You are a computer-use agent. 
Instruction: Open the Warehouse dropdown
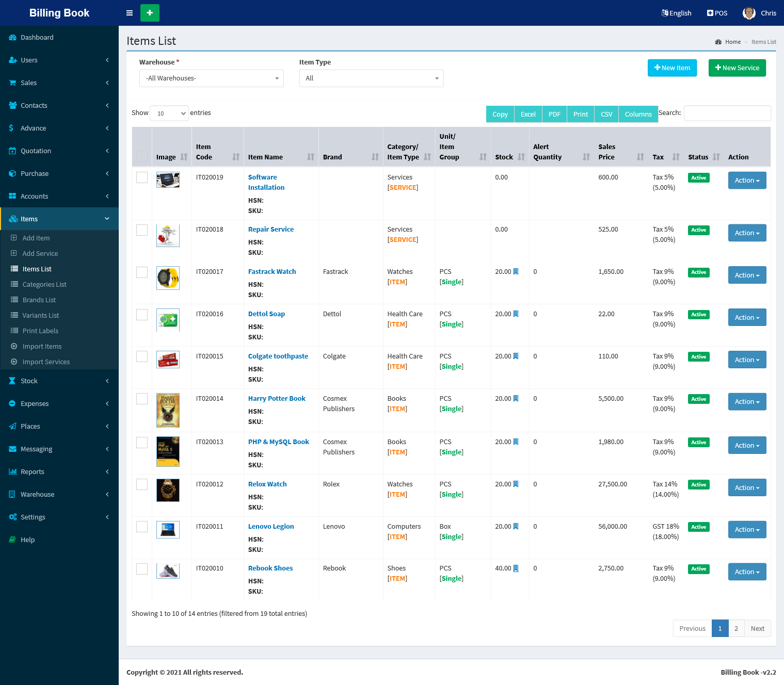pos(211,78)
